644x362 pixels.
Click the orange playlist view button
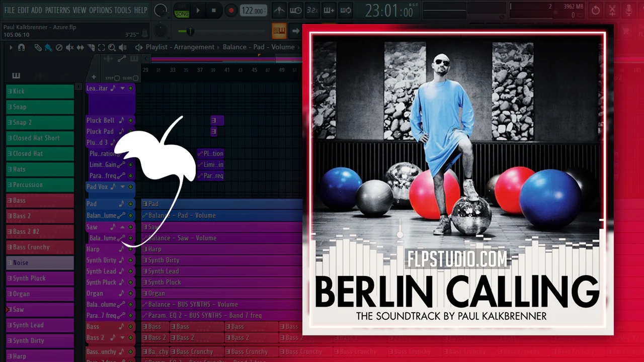(x=279, y=31)
